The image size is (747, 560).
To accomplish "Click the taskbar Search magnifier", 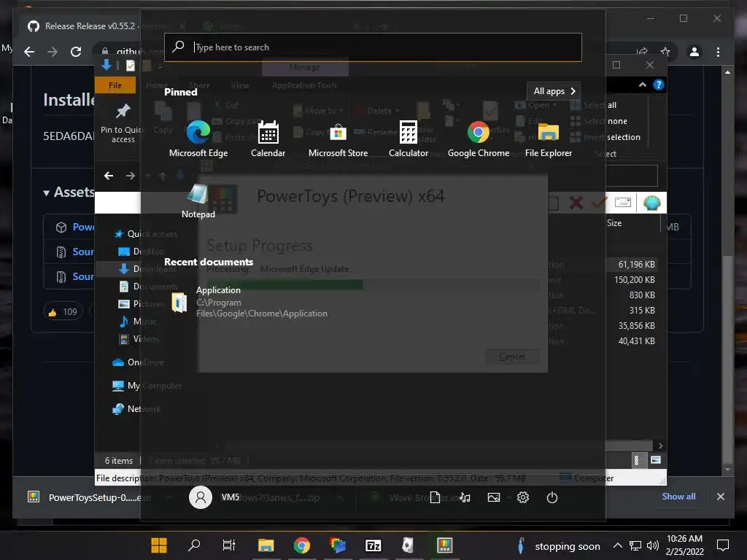I will 194,545.
